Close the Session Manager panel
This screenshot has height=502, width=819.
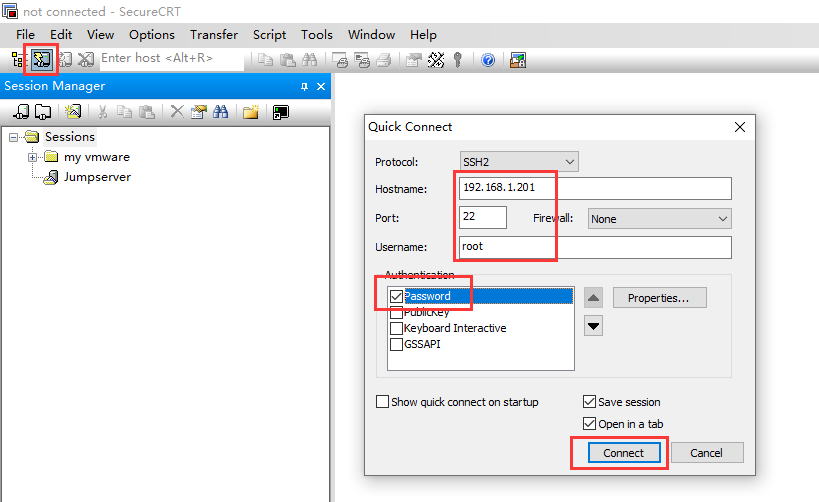point(321,87)
